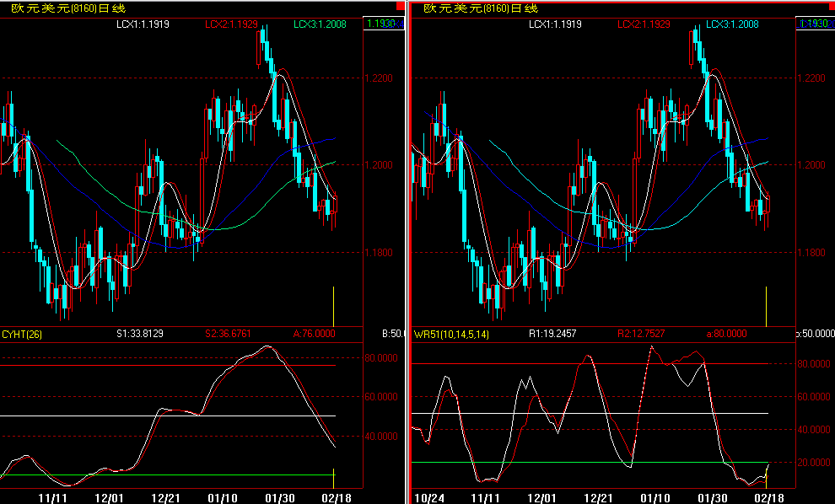Click the 01/30 date on left chart timeline
This screenshot has height=504, width=835.
279,498
